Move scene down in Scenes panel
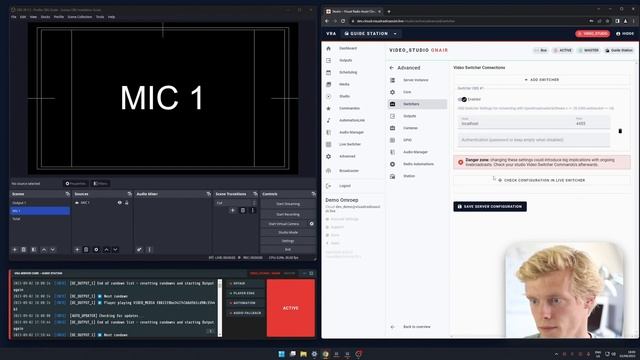Viewport: 640px width, 360px height. [x=53, y=249]
